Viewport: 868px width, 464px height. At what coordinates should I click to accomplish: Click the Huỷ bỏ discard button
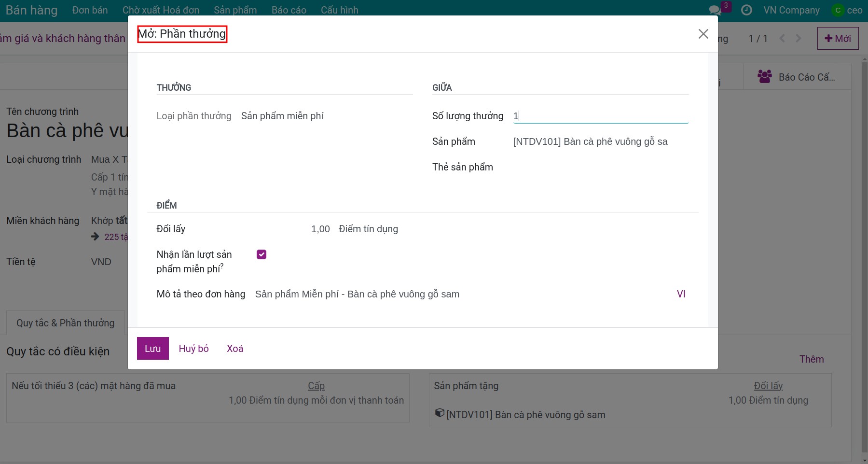coord(193,349)
